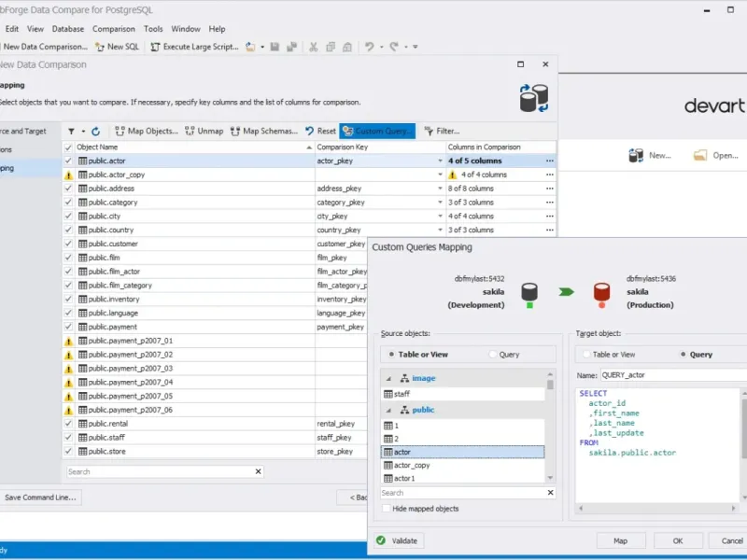Refresh the mapping object list
747x560 pixels.
96,131
